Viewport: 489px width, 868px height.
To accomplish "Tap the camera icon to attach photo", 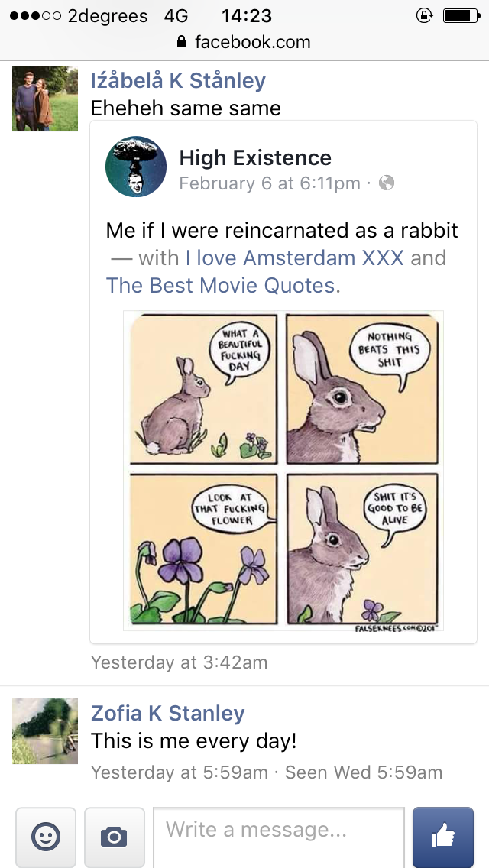I will pyautogui.click(x=114, y=837).
